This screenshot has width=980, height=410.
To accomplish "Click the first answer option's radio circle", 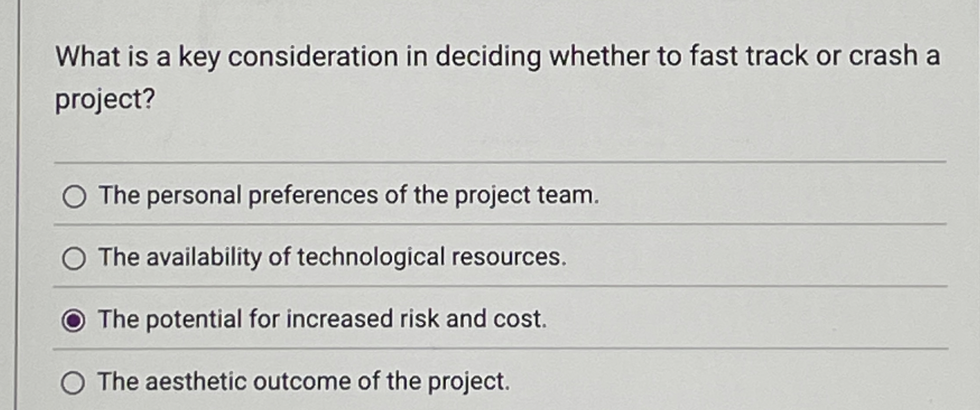I will [74, 197].
